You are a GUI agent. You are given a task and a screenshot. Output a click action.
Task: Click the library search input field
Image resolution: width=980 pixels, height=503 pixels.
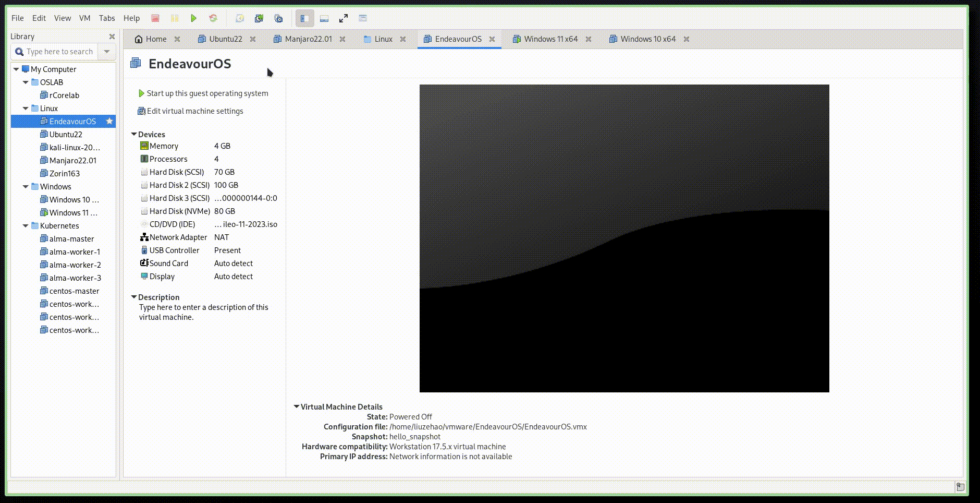(54, 52)
